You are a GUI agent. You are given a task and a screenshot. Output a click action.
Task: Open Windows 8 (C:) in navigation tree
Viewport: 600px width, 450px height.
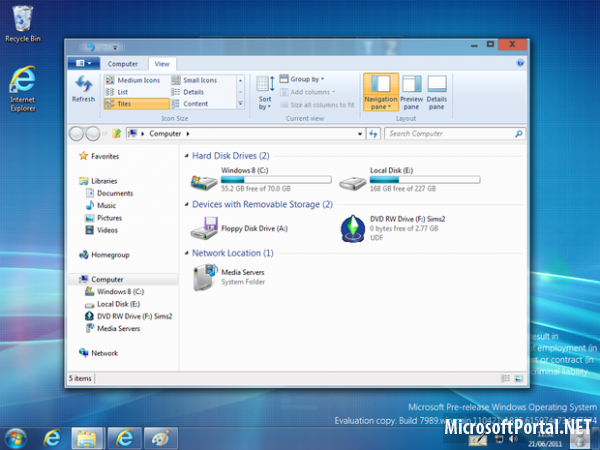114,292
